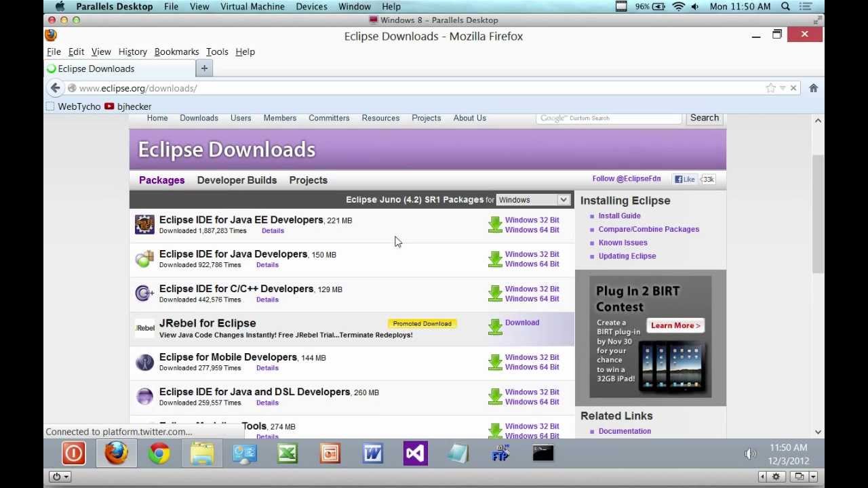This screenshot has width=868, height=488.
Task: Click green download arrow for Java Developers
Action: (495, 259)
